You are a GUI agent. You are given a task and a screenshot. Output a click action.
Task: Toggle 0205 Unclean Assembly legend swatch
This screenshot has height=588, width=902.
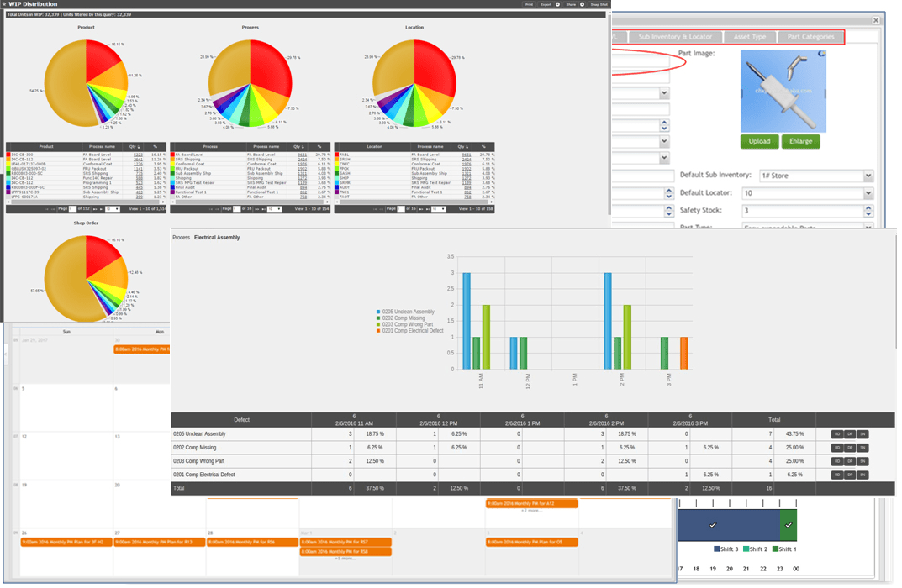(379, 312)
